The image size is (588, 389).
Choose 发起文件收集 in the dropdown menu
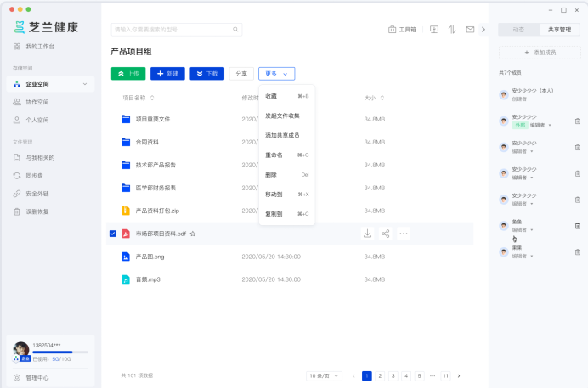[x=282, y=116]
